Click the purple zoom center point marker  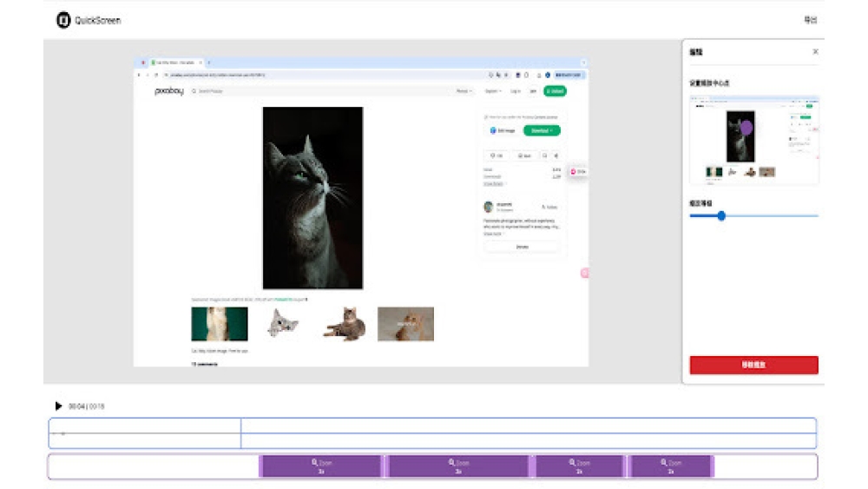[x=746, y=128]
